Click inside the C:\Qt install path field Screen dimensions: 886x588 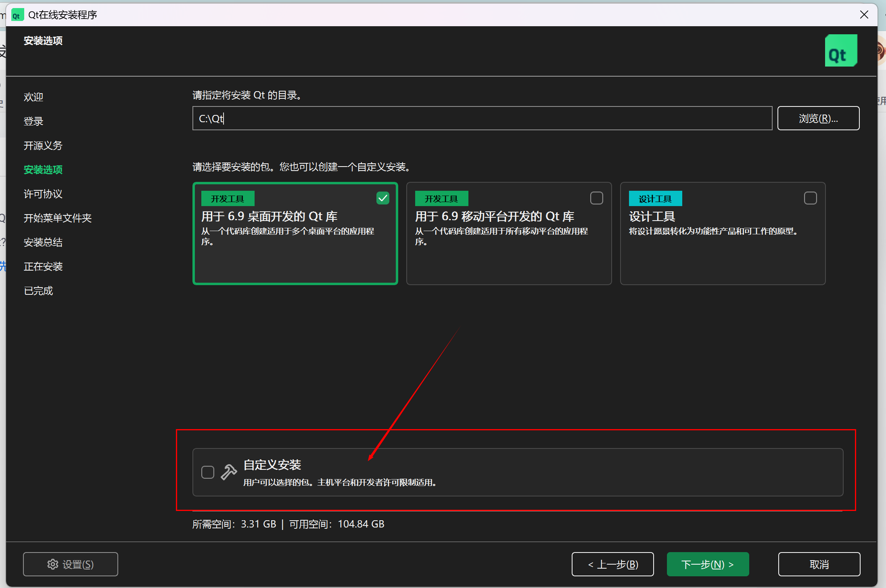coord(482,118)
